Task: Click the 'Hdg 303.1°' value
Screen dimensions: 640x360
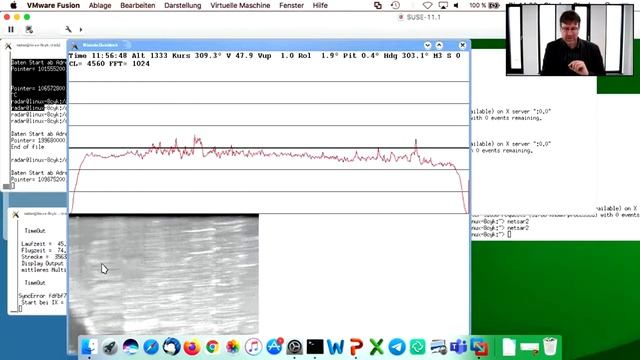Action: coord(406,56)
